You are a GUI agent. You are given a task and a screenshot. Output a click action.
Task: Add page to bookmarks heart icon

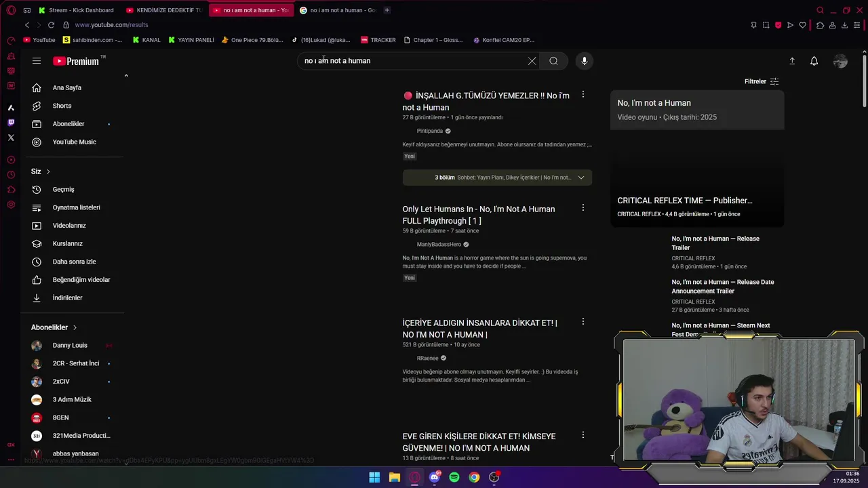pos(803,25)
